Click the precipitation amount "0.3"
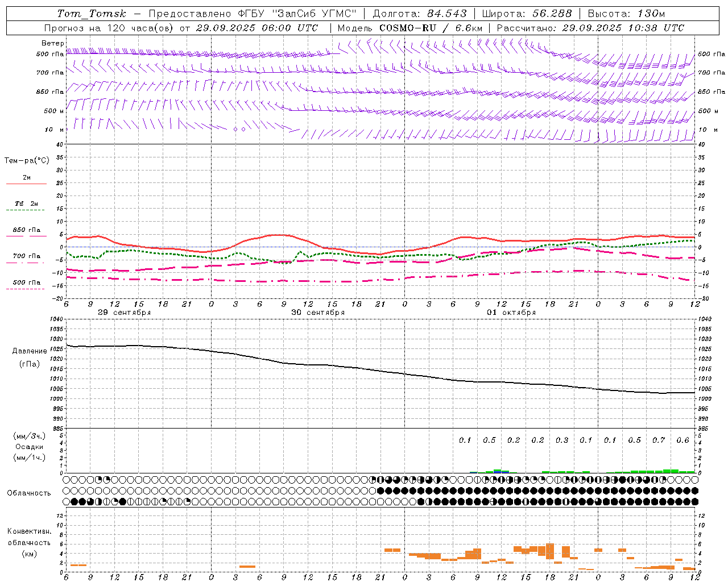The width and height of the screenshot is (728, 582). [562, 440]
